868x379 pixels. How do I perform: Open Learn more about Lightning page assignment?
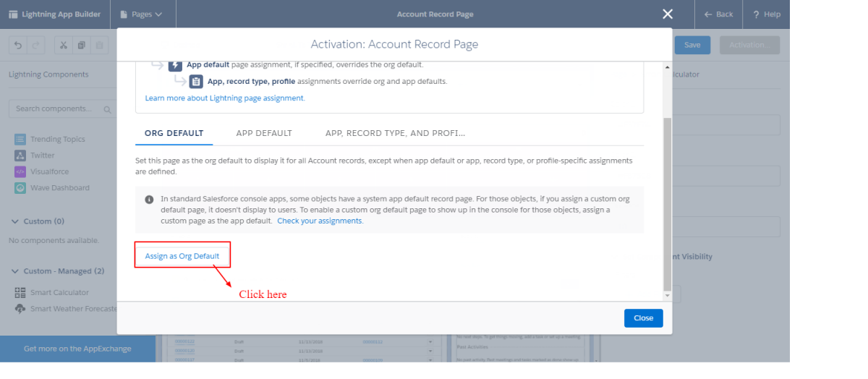pos(225,98)
